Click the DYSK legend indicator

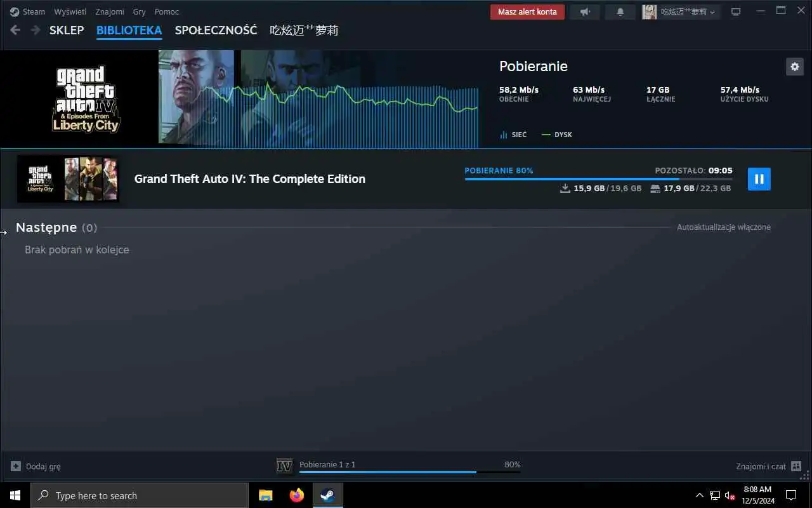point(546,135)
